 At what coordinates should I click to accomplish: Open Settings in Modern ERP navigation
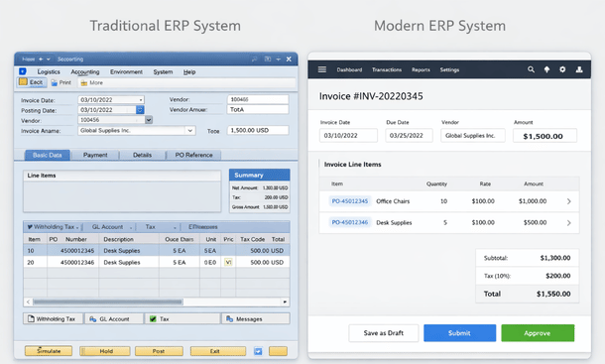tap(449, 69)
